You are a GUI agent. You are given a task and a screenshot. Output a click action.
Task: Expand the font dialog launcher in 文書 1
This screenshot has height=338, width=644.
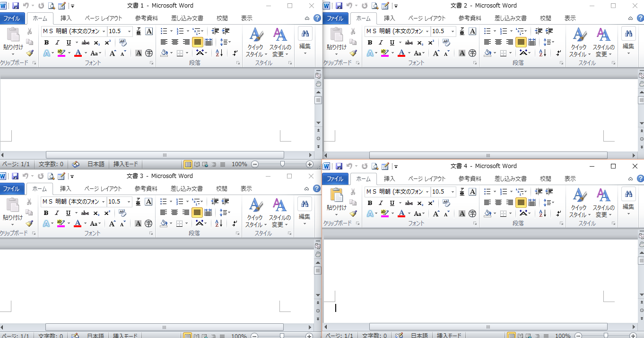click(151, 62)
